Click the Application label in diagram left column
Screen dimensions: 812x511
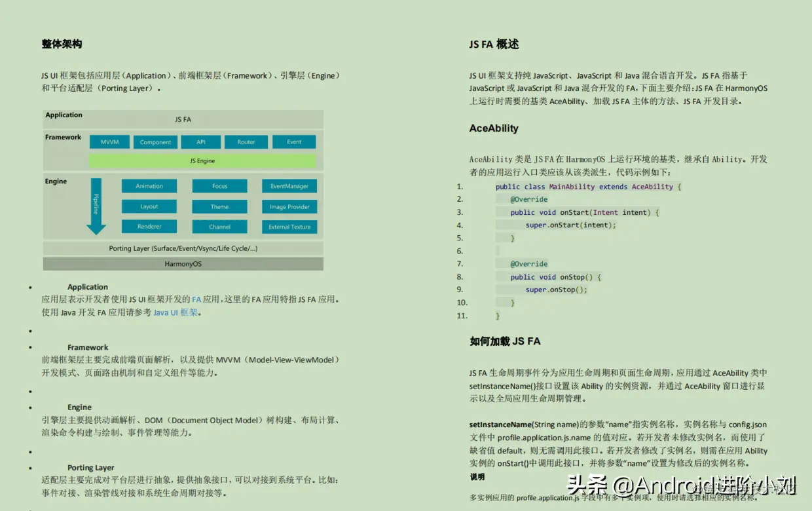[x=64, y=115]
